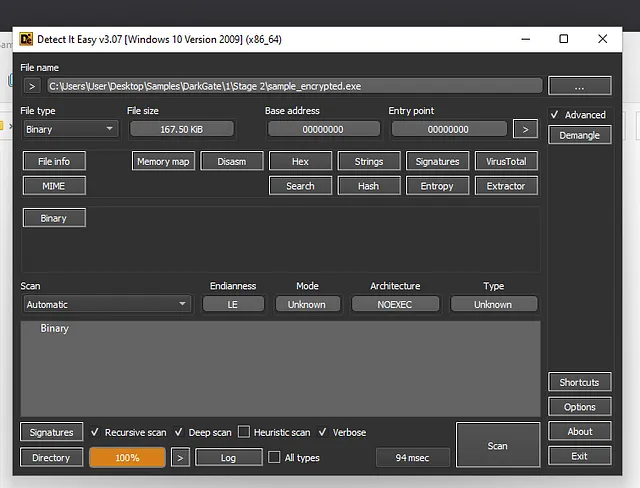Click the Signatures button at bottom left

51,432
